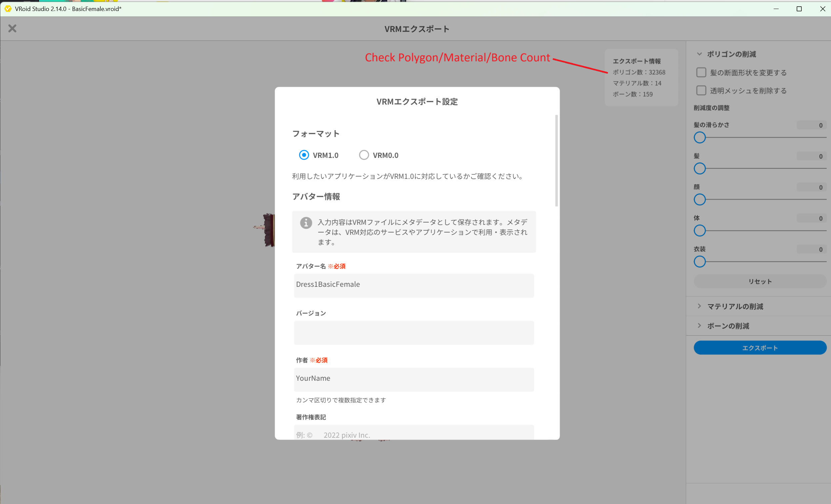
Task: Click the 衣装 reduction value box
Action: pos(811,249)
